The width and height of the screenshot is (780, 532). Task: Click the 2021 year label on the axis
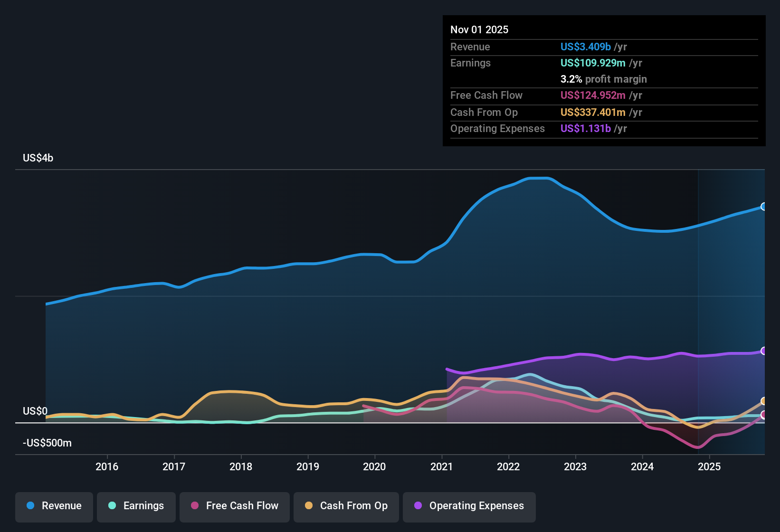(442, 466)
